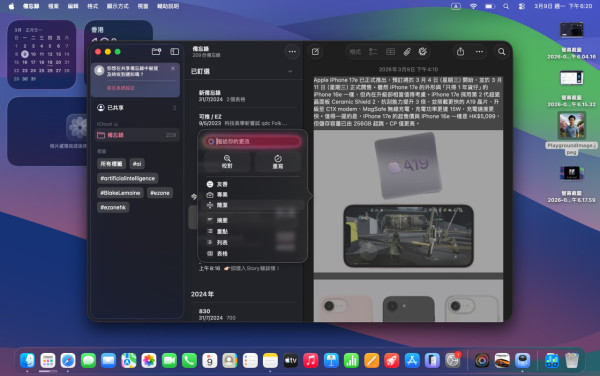Choose the 表格 table option
This screenshot has width=600, height=376.
253,254
